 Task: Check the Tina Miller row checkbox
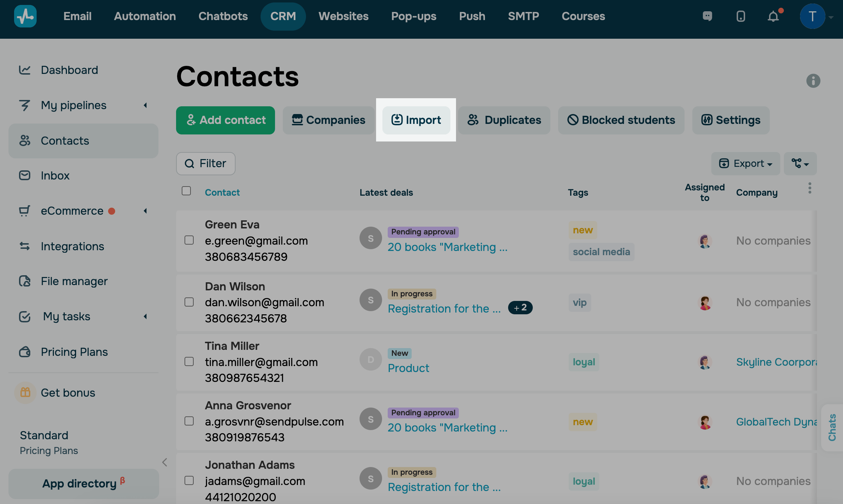click(x=189, y=361)
